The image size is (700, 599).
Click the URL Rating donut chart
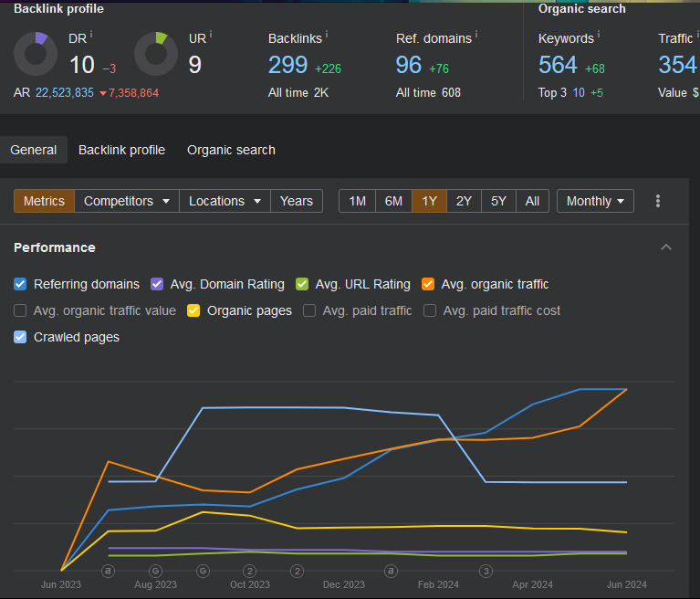coord(156,55)
